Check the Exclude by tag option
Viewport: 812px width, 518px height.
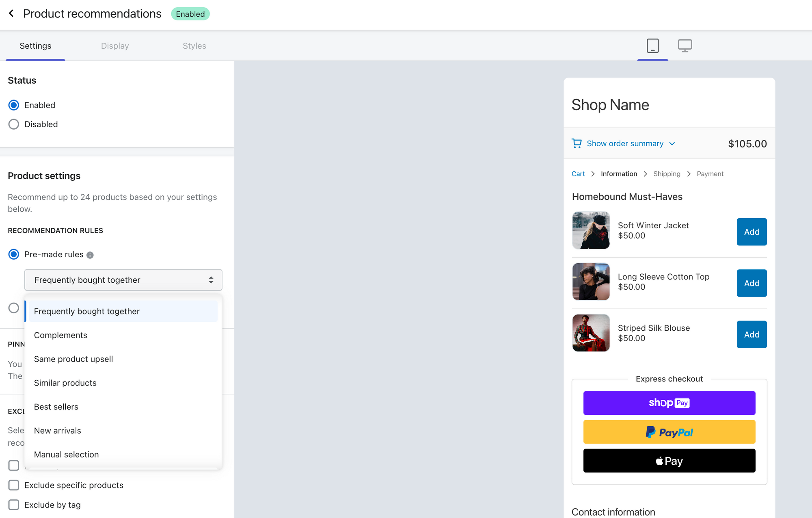13,505
